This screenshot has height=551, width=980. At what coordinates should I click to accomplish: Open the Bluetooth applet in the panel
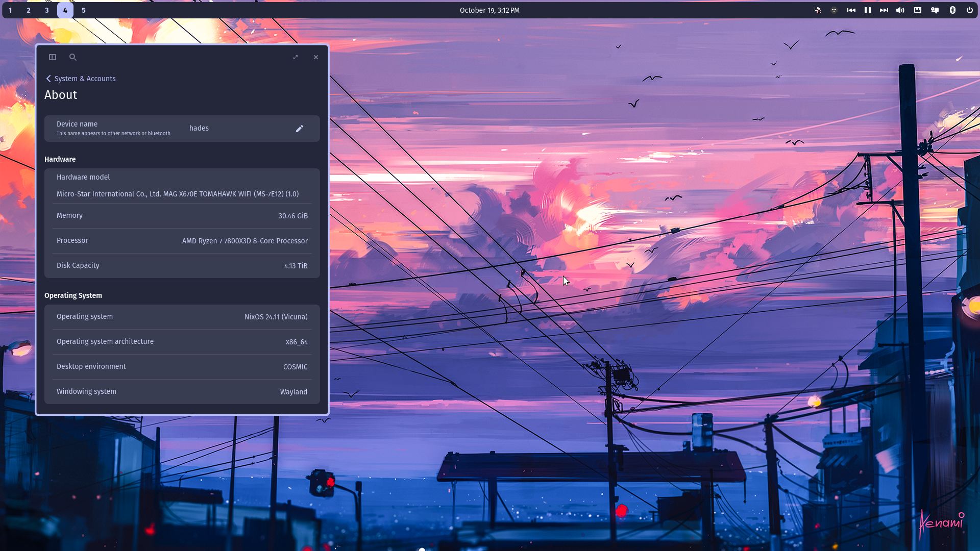click(952, 10)
